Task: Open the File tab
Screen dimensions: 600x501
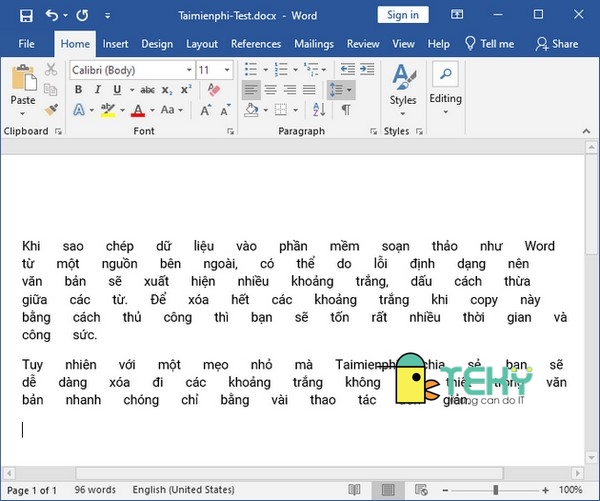Action: pos(26,44)
